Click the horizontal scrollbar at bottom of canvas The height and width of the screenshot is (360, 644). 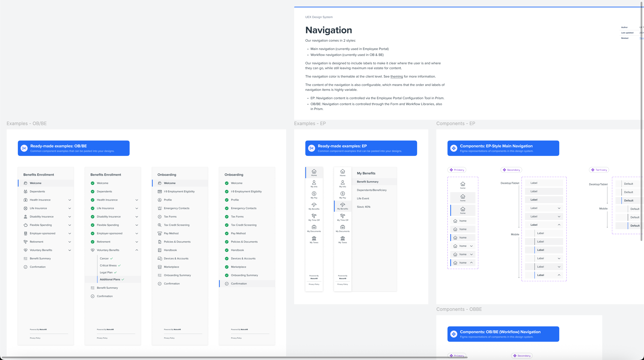point(234,357)
